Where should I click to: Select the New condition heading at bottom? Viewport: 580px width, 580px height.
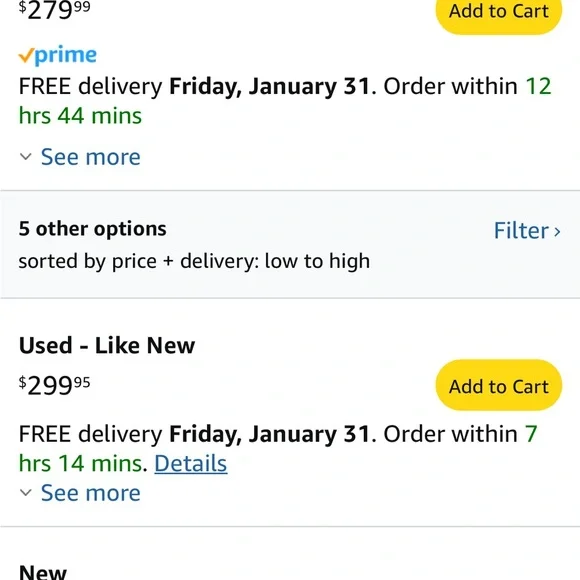tap(43, 571)
